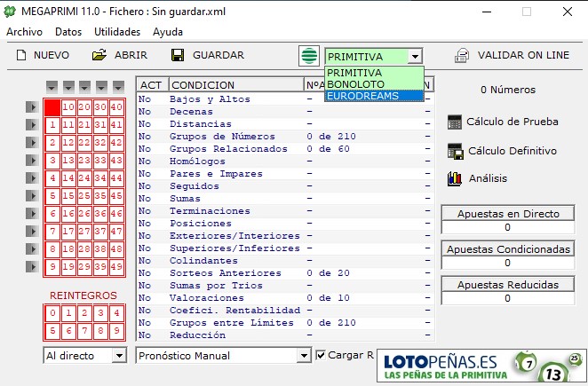This screenshot has width=588, height=386.
Task: Click column arrow above number 40
Action: coord(118,87)
